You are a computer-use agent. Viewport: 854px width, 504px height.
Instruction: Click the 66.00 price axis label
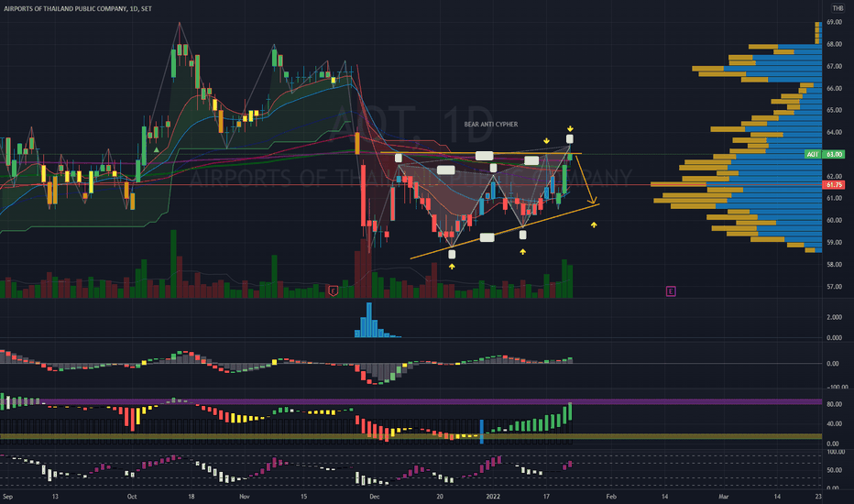coord(835,88)
